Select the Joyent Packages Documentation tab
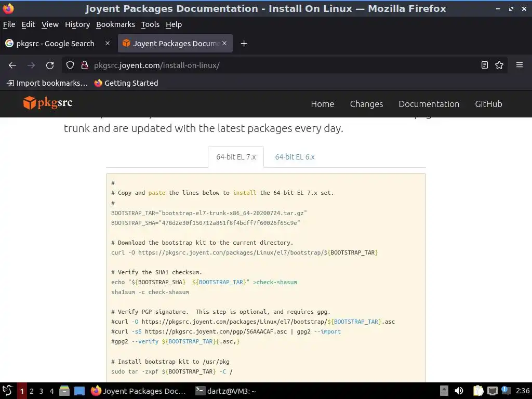The height and width of the screenshot is (399, 532). click(175, 44)
